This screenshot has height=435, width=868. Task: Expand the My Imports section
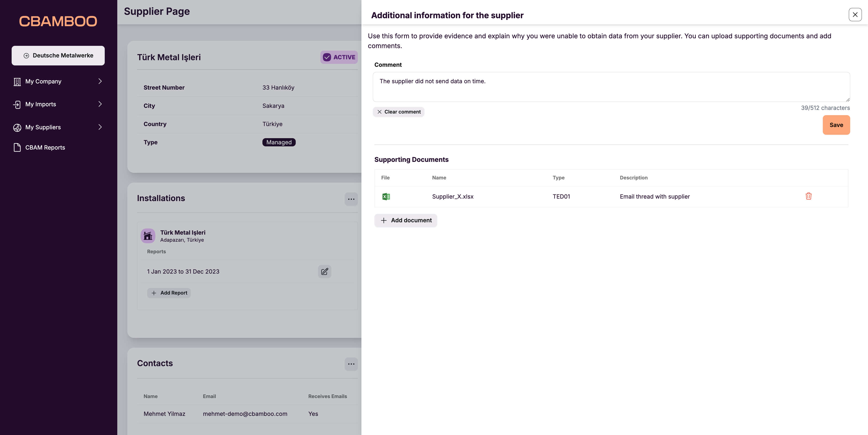(100, 104)
